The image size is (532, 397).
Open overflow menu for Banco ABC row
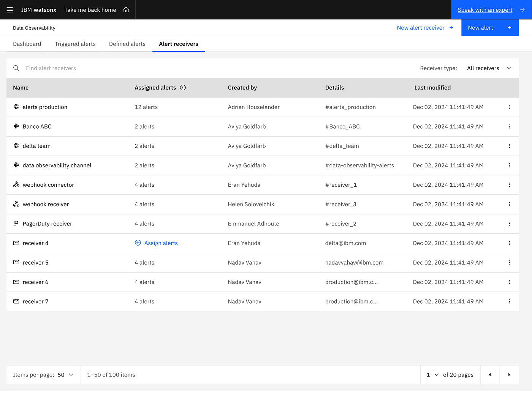click(509, 126)
